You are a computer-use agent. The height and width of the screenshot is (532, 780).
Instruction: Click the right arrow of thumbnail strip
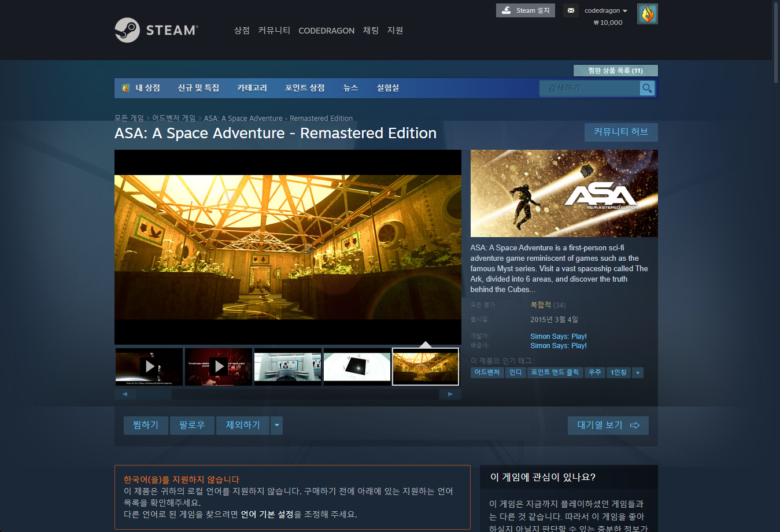coord(450,394)
